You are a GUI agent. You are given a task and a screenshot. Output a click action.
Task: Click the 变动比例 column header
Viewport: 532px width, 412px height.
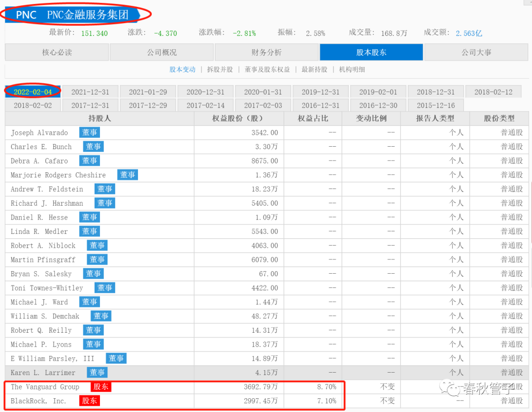pos(371,118)
